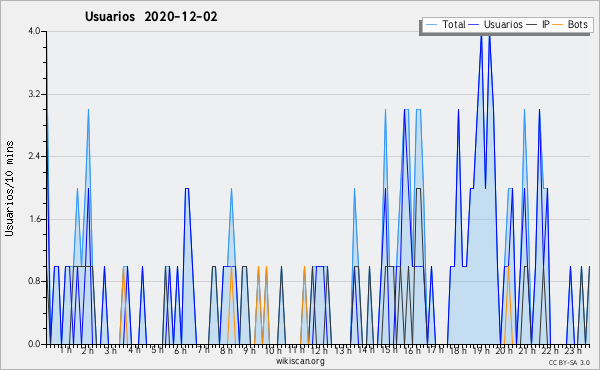Screen dimensions: 600x370
Task: Click the '23 h' x-axis label
Action: (x=574, y=351)
